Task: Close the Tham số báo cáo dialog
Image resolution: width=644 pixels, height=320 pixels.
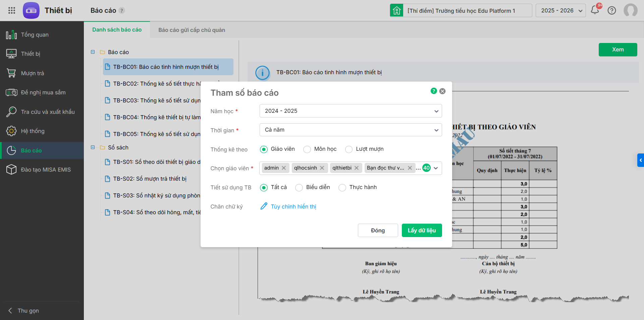Action: point(442,91)
